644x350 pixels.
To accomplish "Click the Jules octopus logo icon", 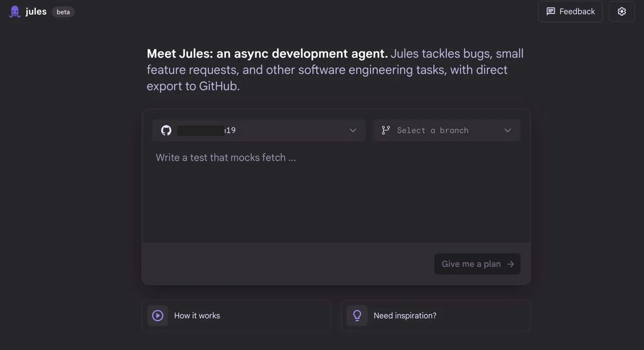I will pos(15,12).
